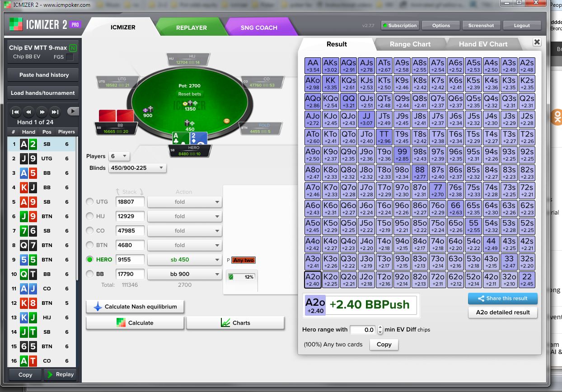This screenshot has width=562, height=392.
Task: Open the Hand EV Chart tab
Action: (x=483, y=44)
